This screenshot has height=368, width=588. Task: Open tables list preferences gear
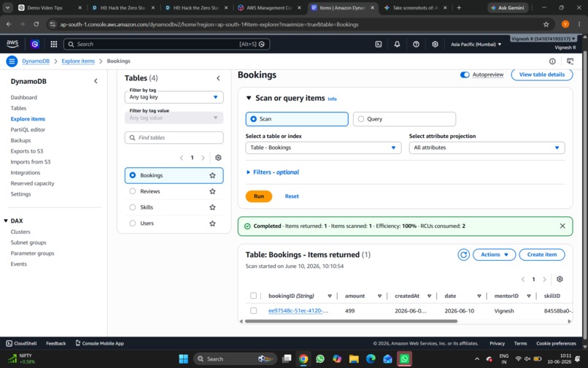[218, 158]
